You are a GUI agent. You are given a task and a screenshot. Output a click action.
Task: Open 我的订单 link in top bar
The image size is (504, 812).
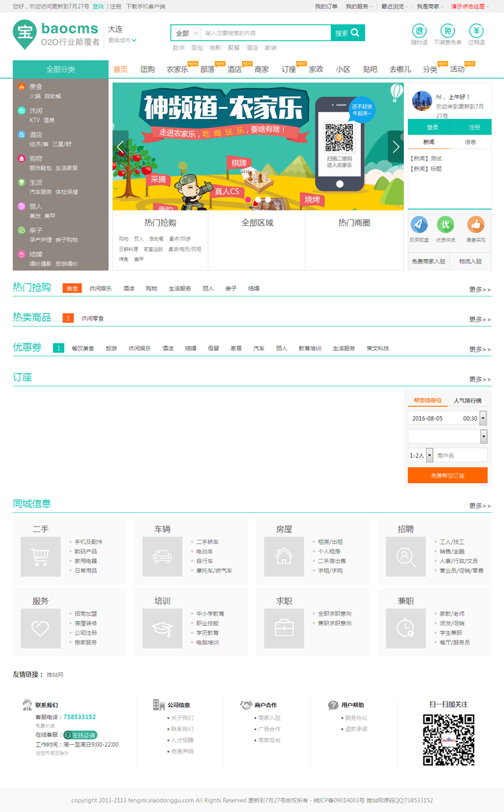coord(327,6)
